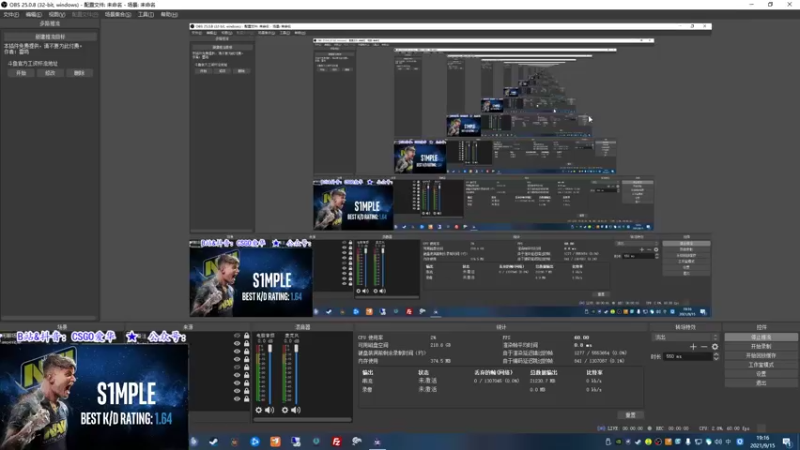The width and height of the screenshot is (800, 450).
Task: Click the transition duration stepper arrows
Action: (716, 357)
